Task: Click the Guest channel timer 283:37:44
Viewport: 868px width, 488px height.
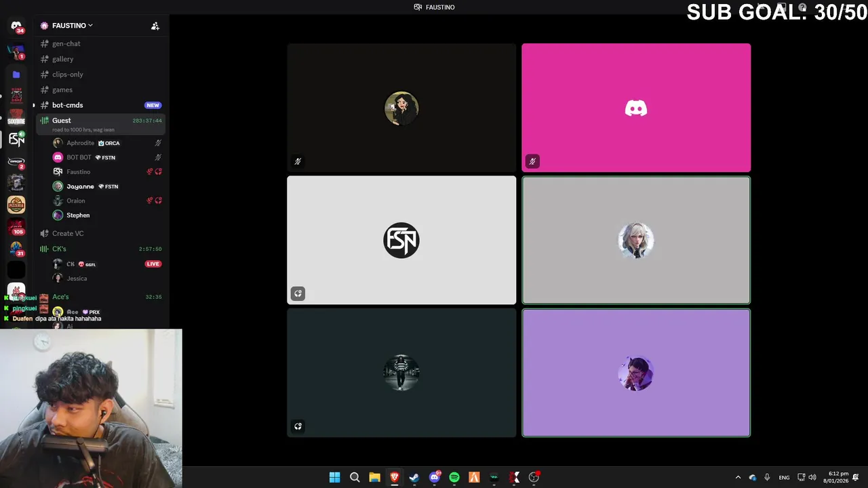Action: point(147,121)
